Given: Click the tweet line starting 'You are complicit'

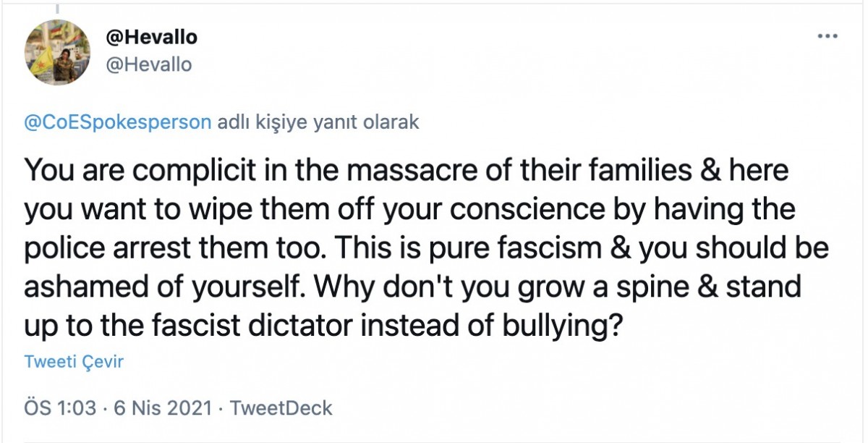Looking at the screenshot, I should [405, 172].
